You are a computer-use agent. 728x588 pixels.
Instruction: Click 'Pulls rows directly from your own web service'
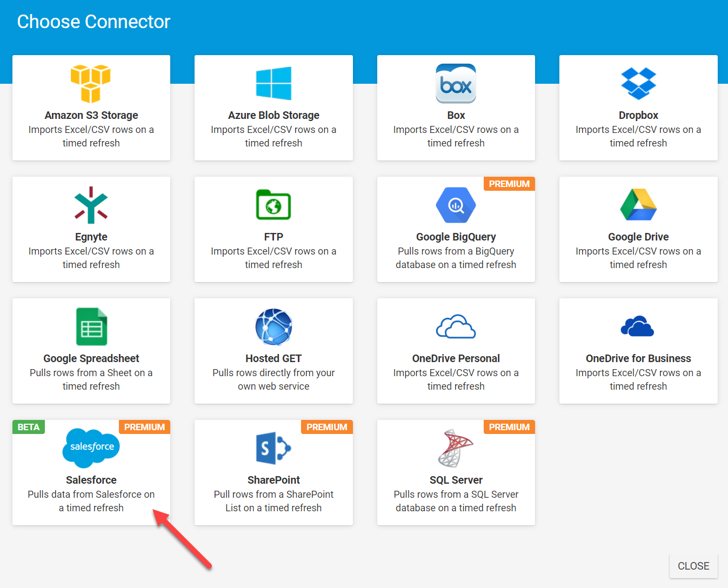click(273, 379)
